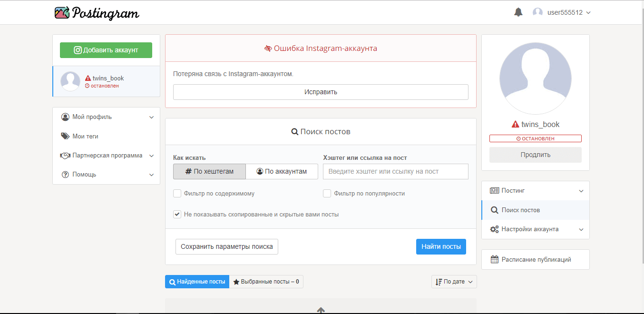The image size is (644, 314).
Task: Click the notification bell icon
Action: click(518, 12)
